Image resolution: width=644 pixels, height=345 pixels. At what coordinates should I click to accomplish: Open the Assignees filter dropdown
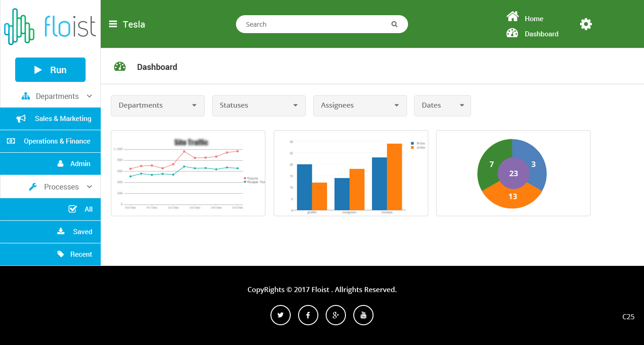(360, 106)
